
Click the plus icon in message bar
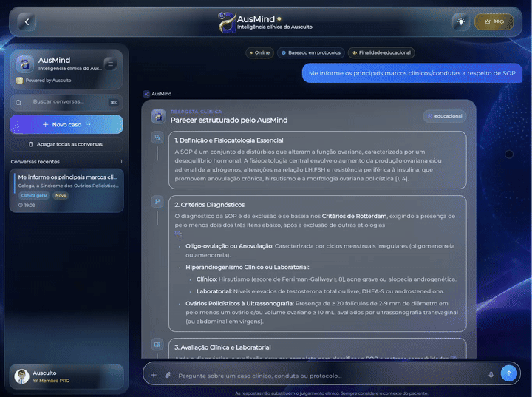coord(154,375)
